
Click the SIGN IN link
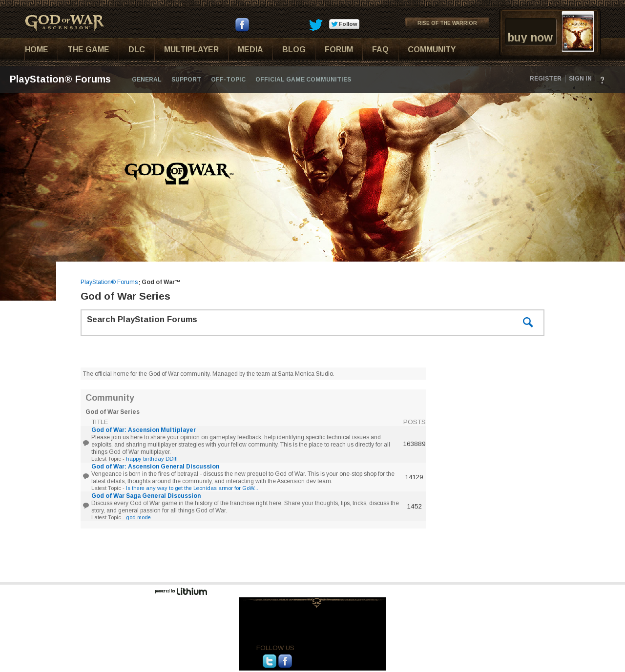(x=580, y=79)
